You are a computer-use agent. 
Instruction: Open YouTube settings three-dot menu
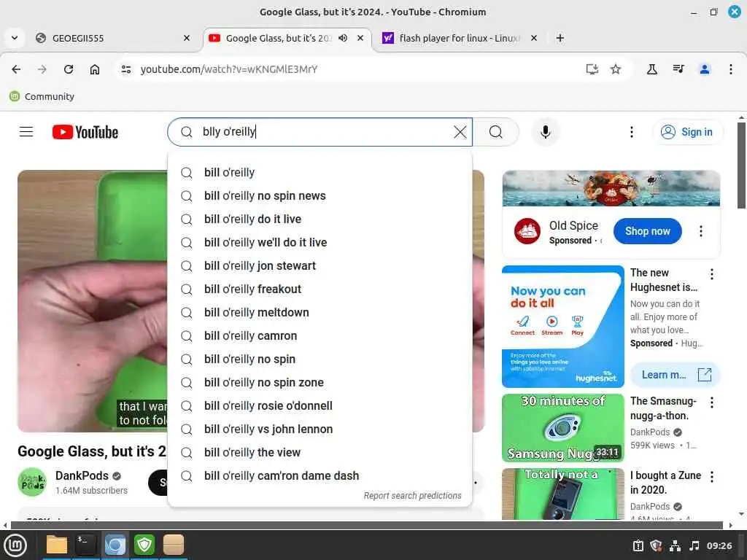click(x=631, y=132)
